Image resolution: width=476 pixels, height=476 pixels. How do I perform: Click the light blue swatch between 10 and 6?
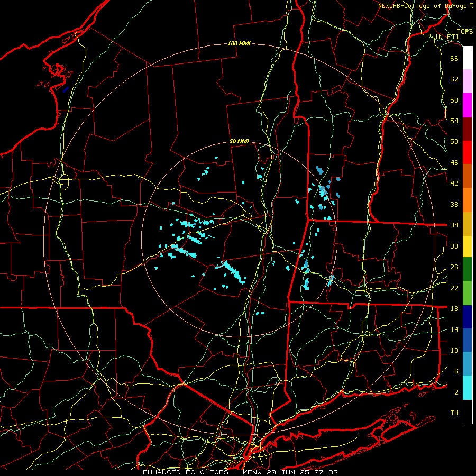pos(467,364)
